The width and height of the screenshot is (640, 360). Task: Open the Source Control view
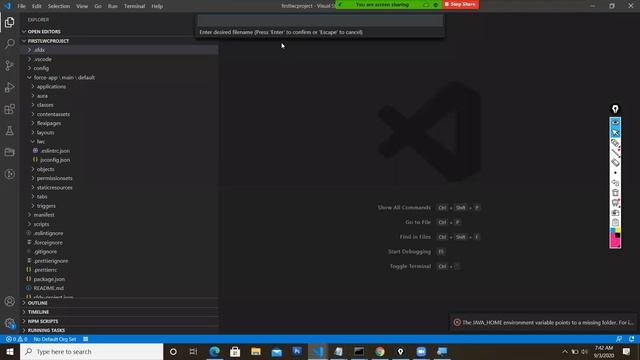(9, 65)
